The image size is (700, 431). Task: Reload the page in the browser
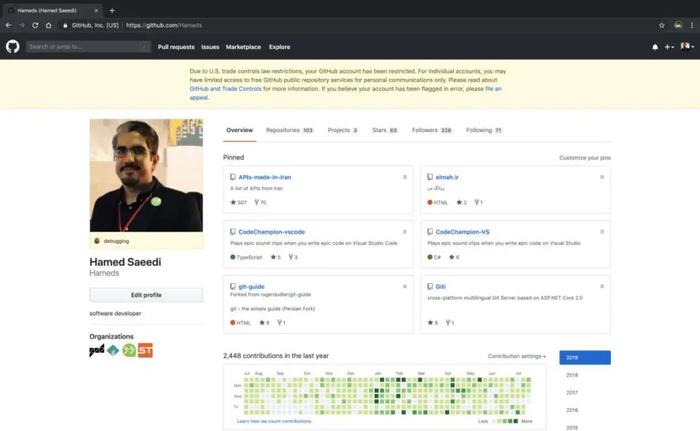coord(35,25)
